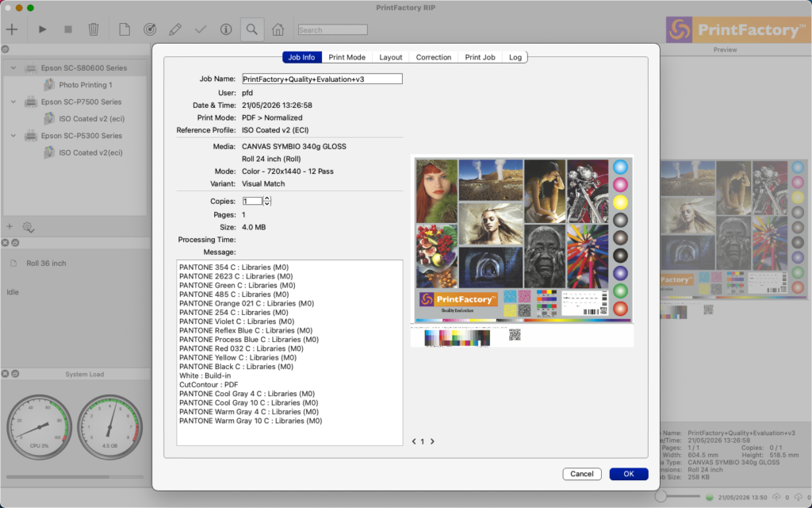This screenshot has width=812, height=508.
Task: Click the media value CANVAS SYMBIO 340g GLOSS
Action: pos(293,147)
